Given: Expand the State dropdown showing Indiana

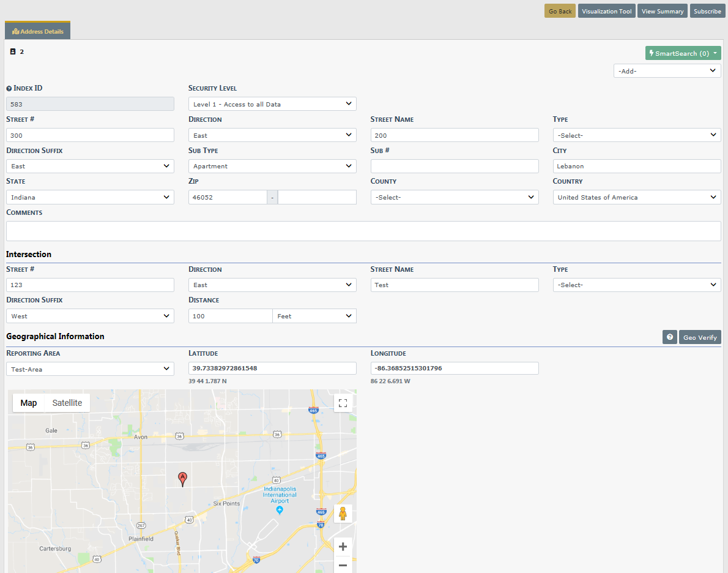Looking at the screenshot, I should click(x=90, y=197).
